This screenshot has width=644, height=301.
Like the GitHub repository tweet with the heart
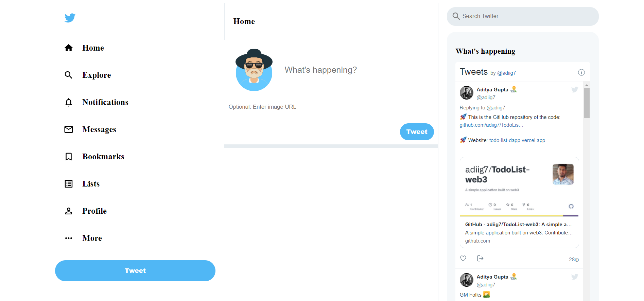coord(463,258)
